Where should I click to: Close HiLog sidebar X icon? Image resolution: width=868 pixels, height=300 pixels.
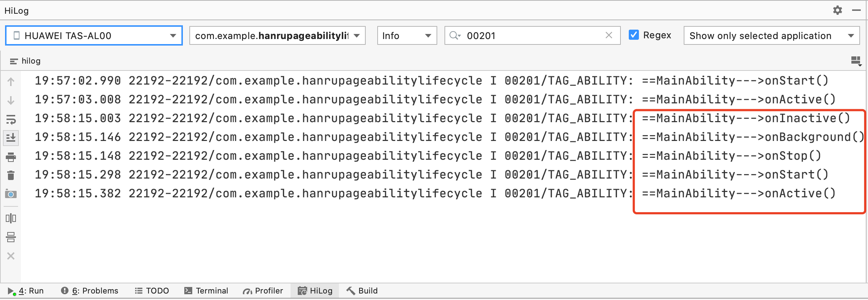point(11,256)
